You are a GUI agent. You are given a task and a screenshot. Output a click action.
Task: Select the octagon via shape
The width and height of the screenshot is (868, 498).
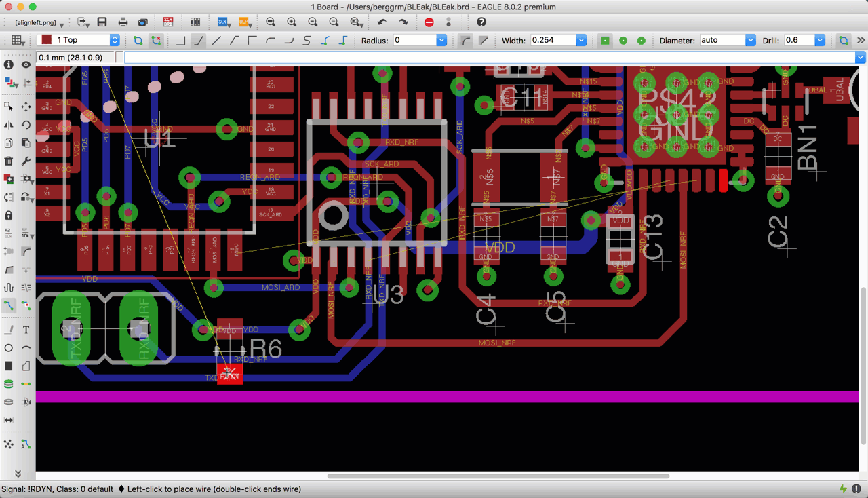(x=641, y=40)
